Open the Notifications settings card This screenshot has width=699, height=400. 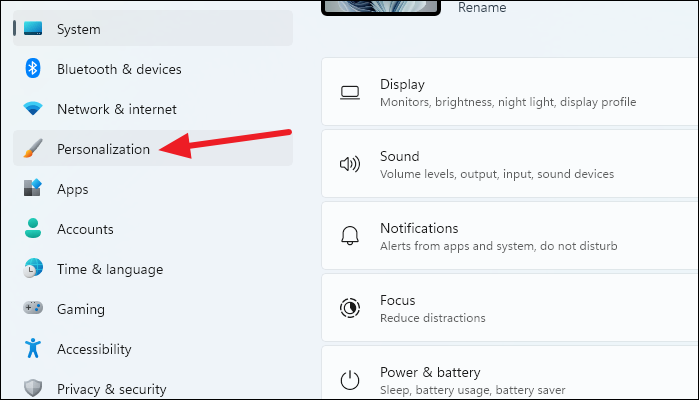[510, 235]
